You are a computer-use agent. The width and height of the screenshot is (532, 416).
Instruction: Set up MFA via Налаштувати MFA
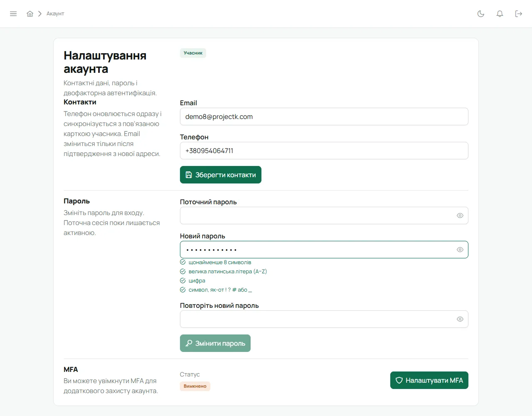(429, 380)
